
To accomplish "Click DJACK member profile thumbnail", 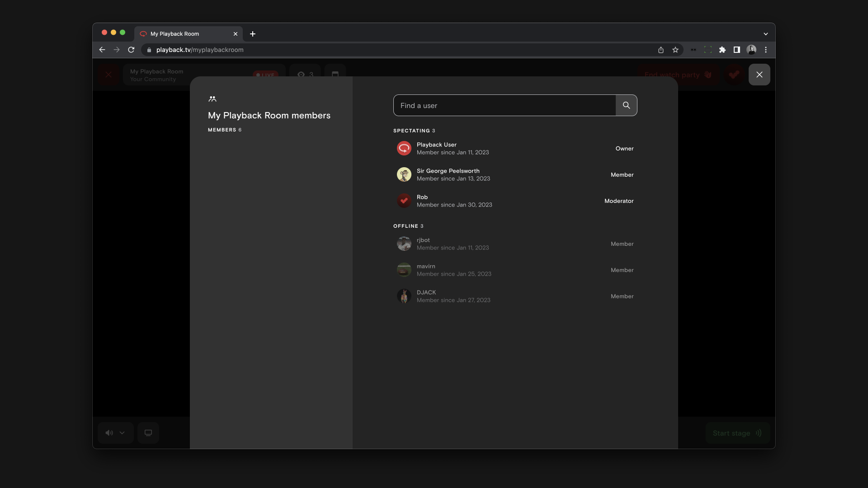I will click(404, 296).
